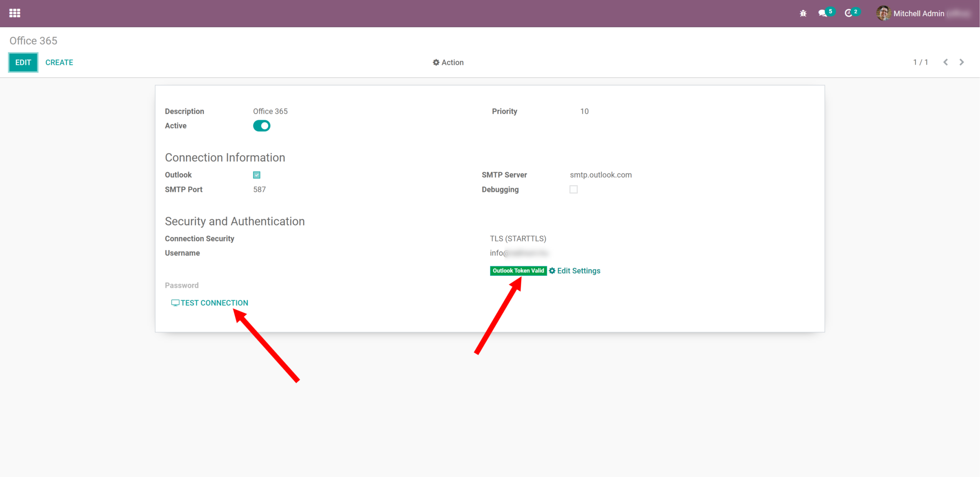Open Edit Settings via the gear icon

[x=553, y=271]
